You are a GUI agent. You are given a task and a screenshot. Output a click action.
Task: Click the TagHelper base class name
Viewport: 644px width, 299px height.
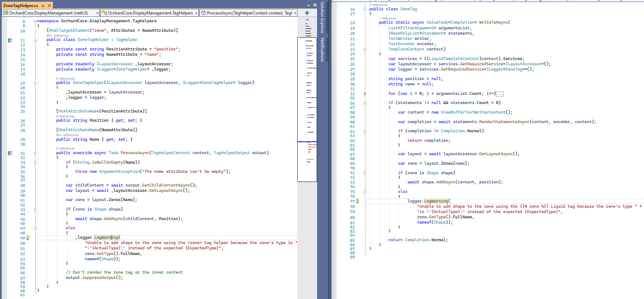(x=127, y=40)
